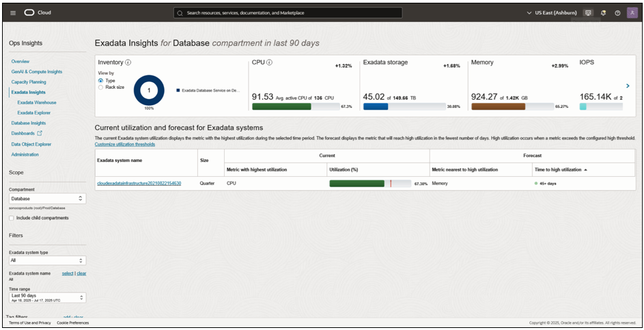Open Administration

click(x=25, y=154)
